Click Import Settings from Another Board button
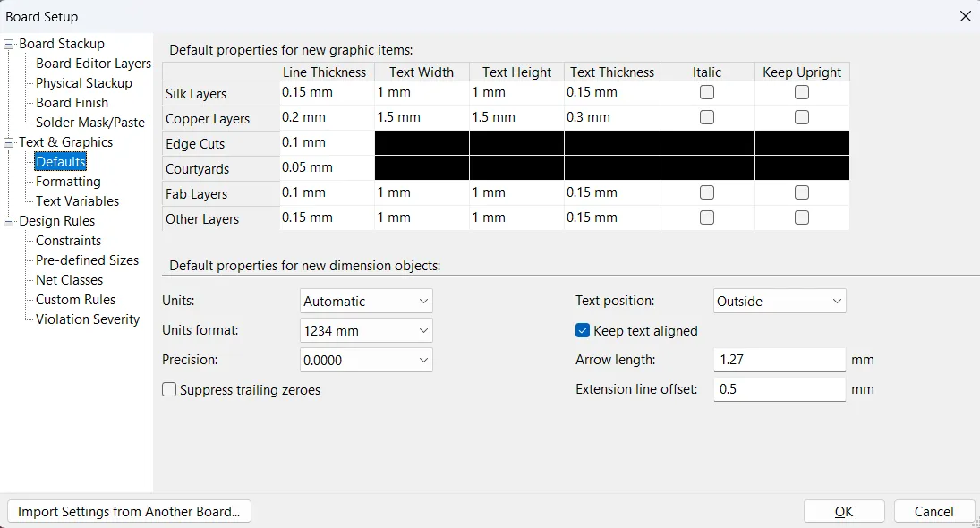The height and width of the screenshot is (528, 980). 129,512
